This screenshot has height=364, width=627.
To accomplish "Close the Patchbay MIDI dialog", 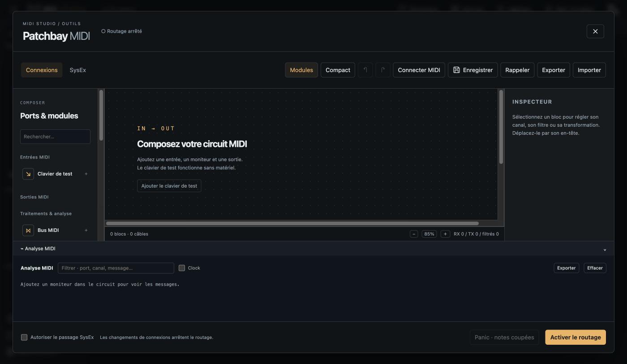I will click(595, 31).
